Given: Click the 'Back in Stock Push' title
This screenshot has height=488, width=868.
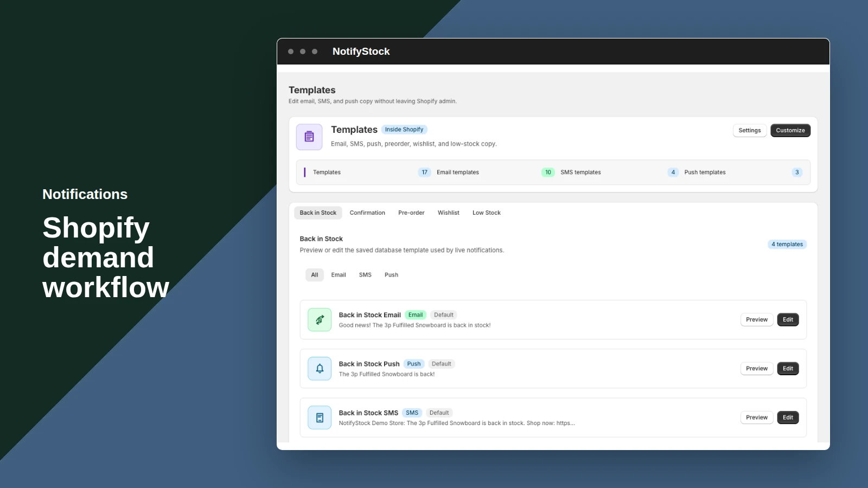Looking at the screenshot, I should tap(369, 364).
